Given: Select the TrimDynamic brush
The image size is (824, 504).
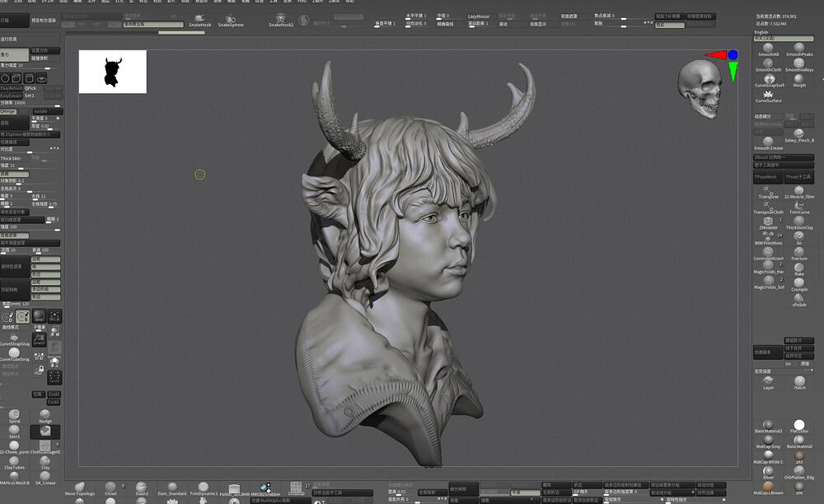Looking at the screenshot, I should coord(203,489).
